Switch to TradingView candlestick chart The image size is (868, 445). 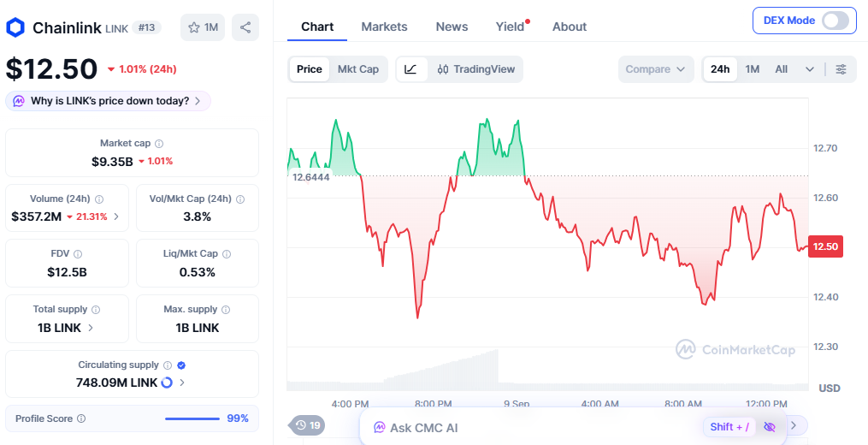[x=476, y=69]
